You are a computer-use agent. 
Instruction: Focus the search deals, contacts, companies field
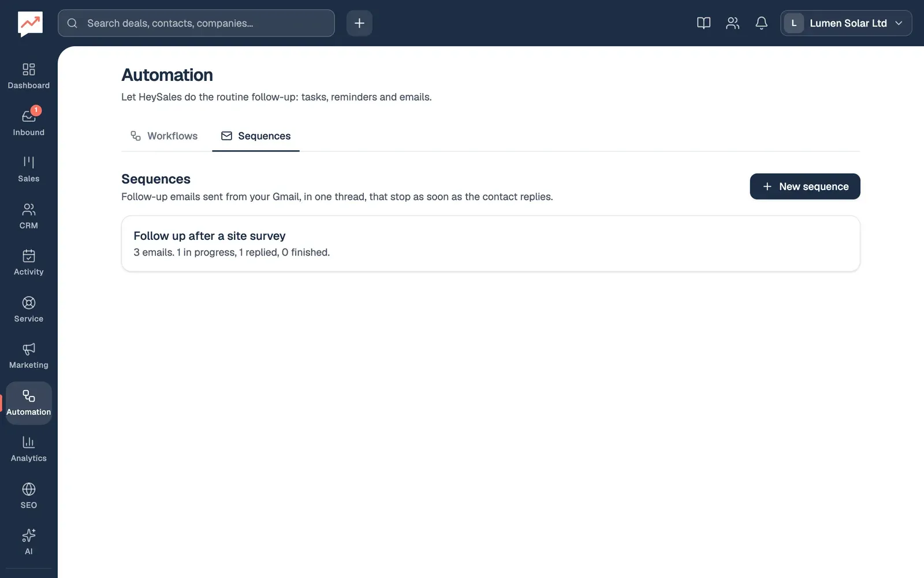pyautogui.click(x=196, y=23)
